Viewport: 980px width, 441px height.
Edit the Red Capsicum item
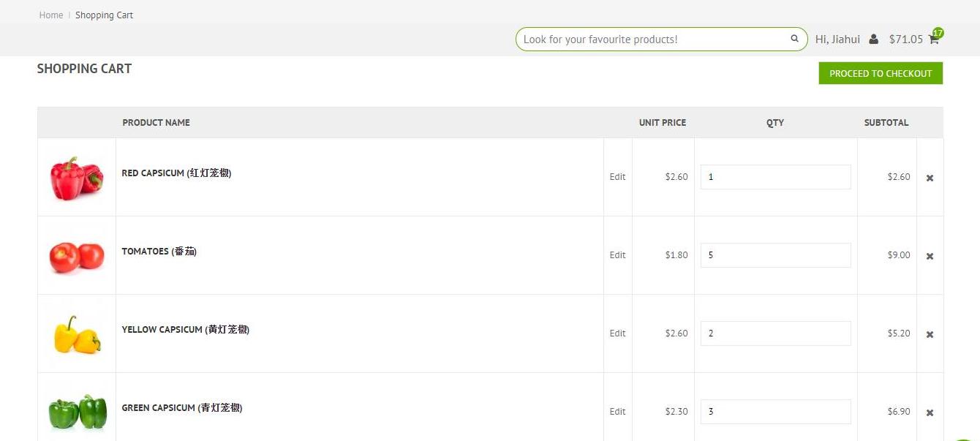tap(617, 177)
